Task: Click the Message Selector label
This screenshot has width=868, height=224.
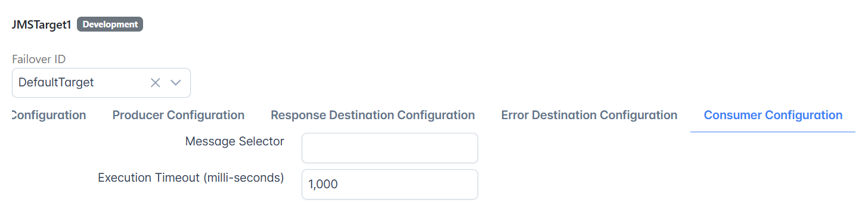Action: coord(235,141)
